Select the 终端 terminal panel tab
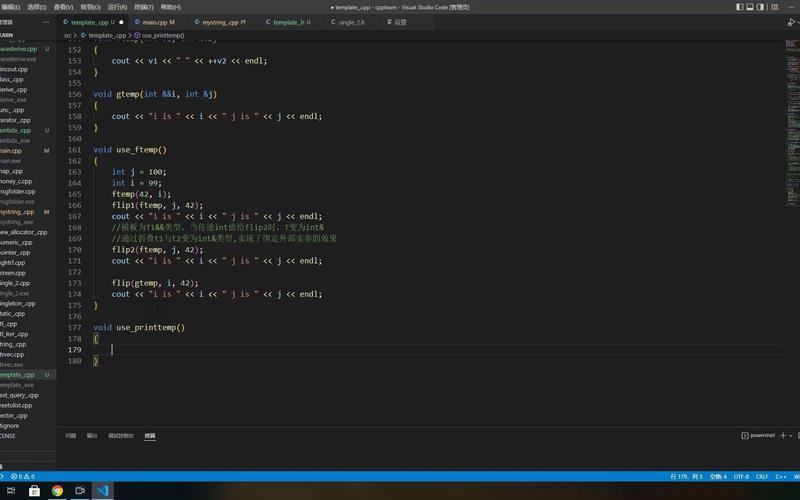Image resolution: width=800 pixels, height=500 pixels. pos(150,436)
